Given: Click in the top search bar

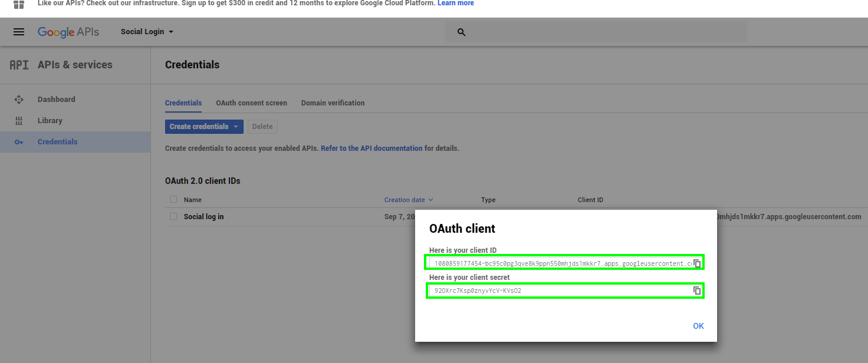Looking at the screenshot, I should [x=596, y=32].
